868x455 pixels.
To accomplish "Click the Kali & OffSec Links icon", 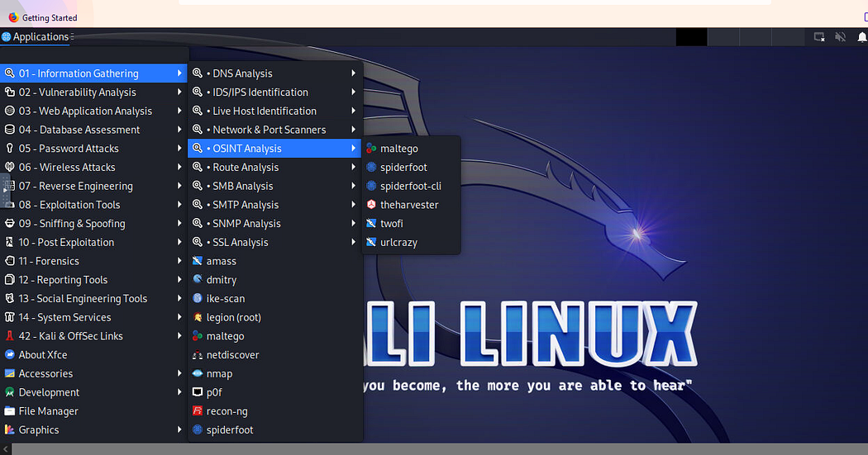I will [x=9, y=336].
